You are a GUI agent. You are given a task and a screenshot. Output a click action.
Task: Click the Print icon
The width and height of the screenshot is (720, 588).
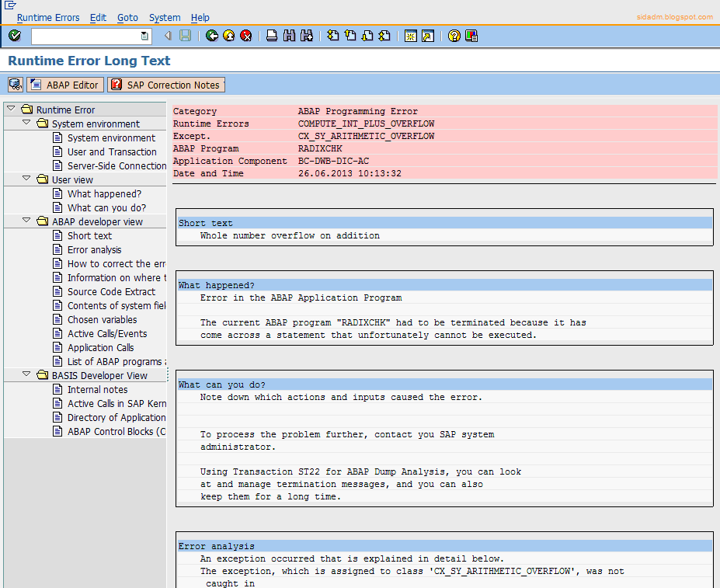272,36
